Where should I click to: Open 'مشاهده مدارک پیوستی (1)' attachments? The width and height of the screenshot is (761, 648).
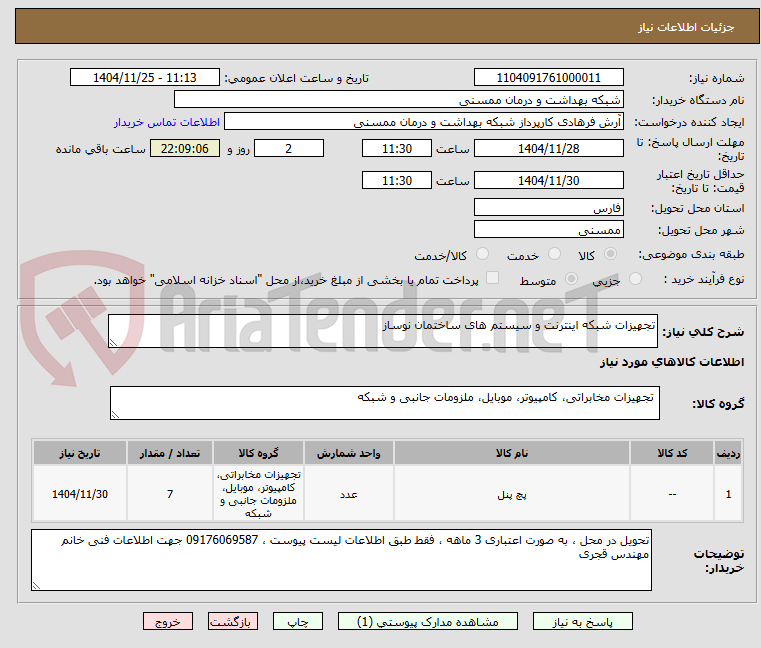coord(428,621)
